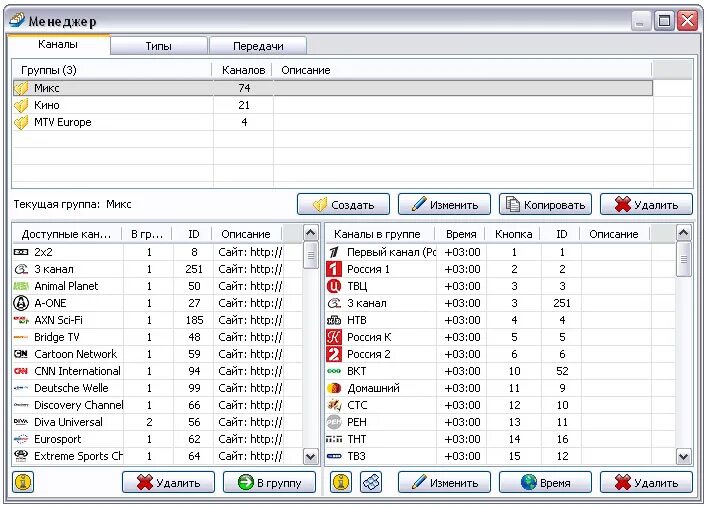Click the РЕН channel logo icon
Viewport: 707px width, 507px height.
tap(334, 422)
